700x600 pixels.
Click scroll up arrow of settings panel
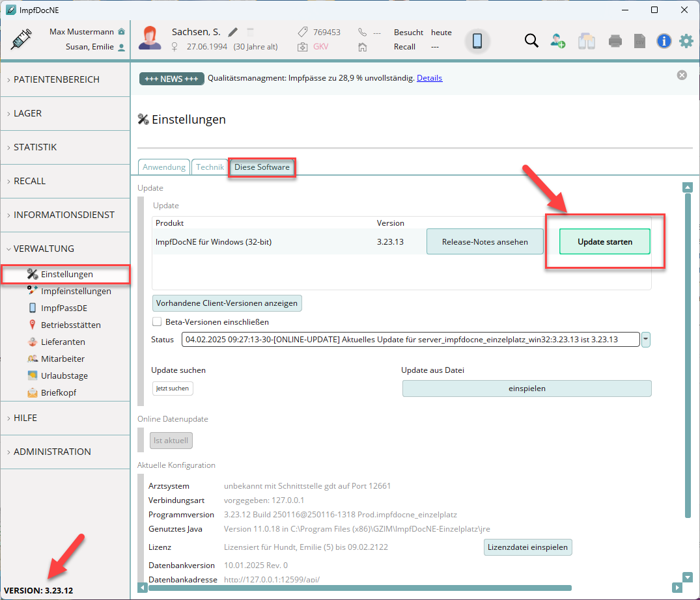coord(688,187)
